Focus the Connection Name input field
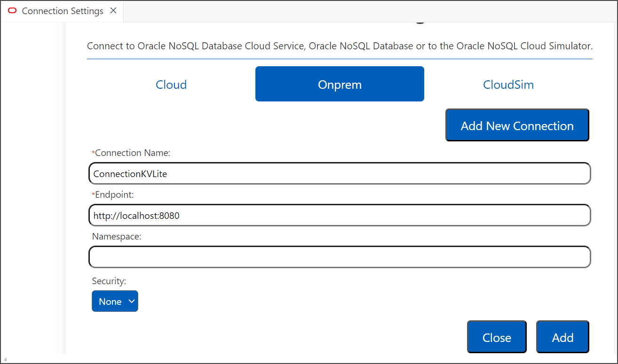This screenshot has width=618, height=364. point(340,173)
